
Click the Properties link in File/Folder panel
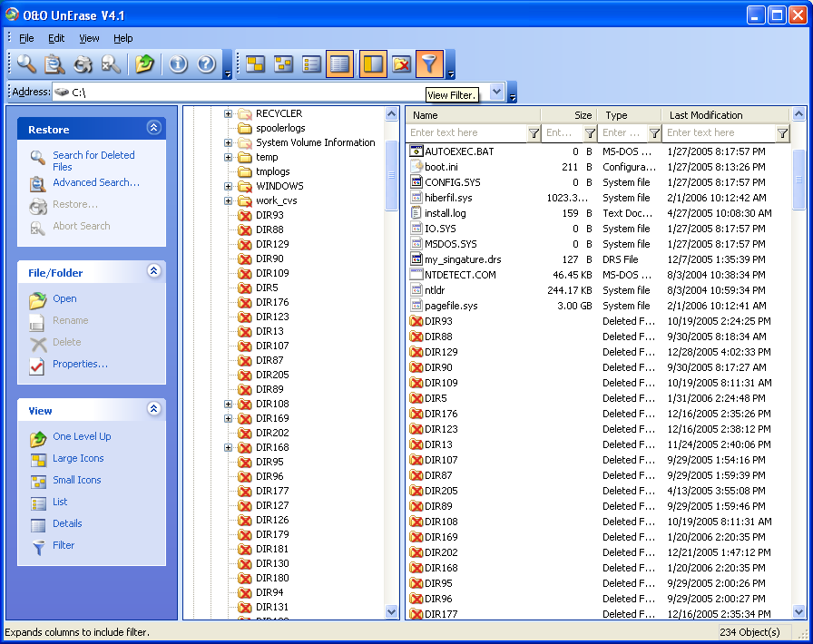click(80, 364)
